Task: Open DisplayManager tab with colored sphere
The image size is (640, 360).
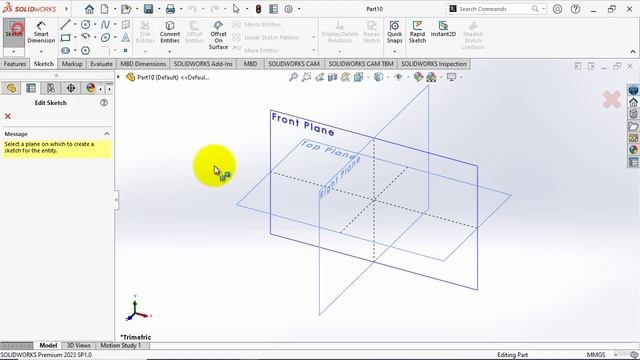Action: click(90, 88)
